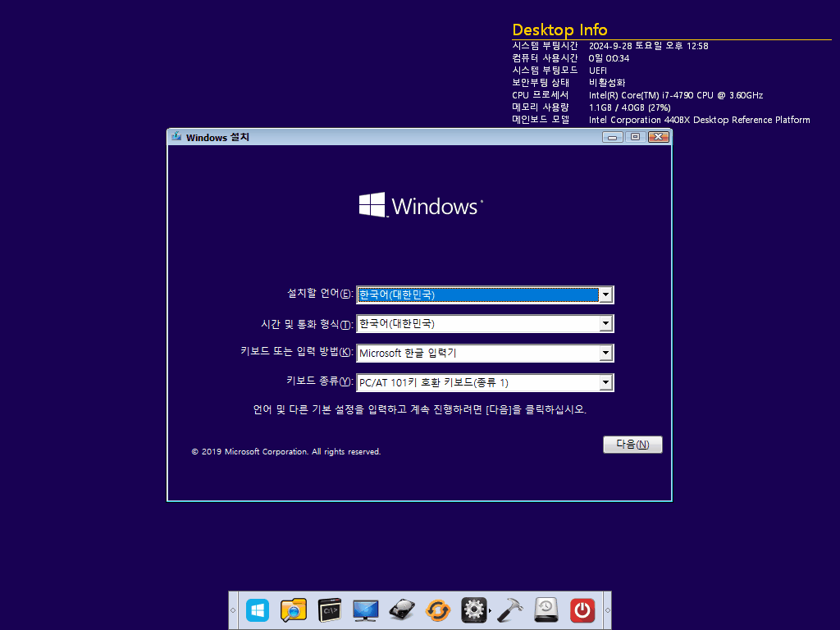Minimize the Windows 설치 window
This screenshot has height=630, width=840.
[612, 137]
